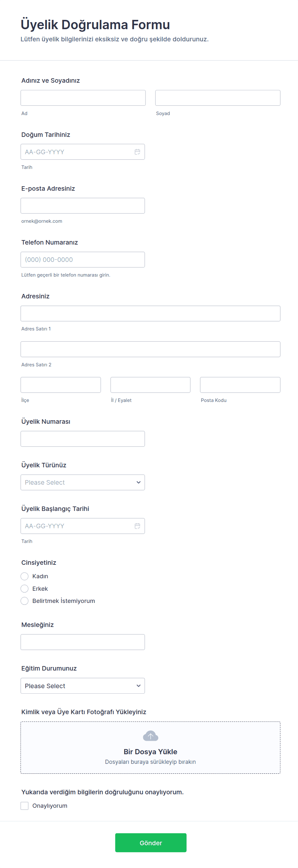The image size is (298, 868).
Task: Select the Kadın radio option
Action: pos(25,576)
